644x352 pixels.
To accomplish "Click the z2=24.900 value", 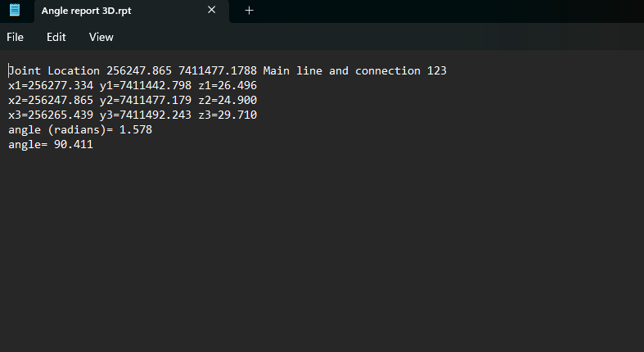I will (227, 101).
